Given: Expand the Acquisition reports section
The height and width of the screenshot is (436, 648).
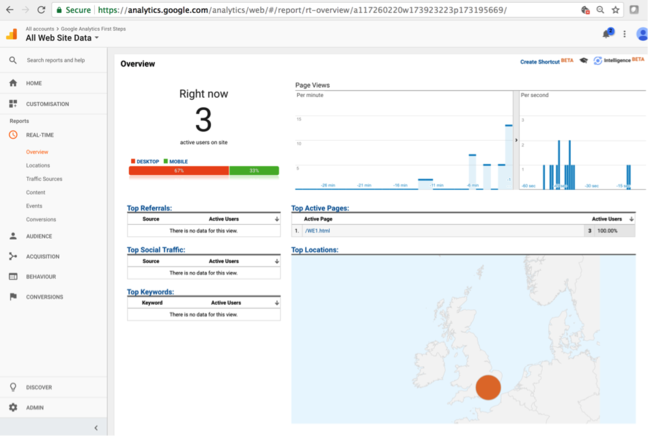Looking at the screenshot, I should (x=45, y=257).
